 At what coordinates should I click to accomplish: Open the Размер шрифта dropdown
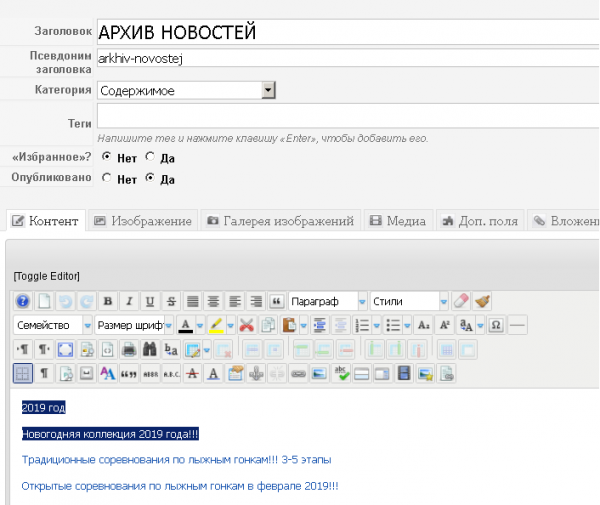tap(134, 326)
